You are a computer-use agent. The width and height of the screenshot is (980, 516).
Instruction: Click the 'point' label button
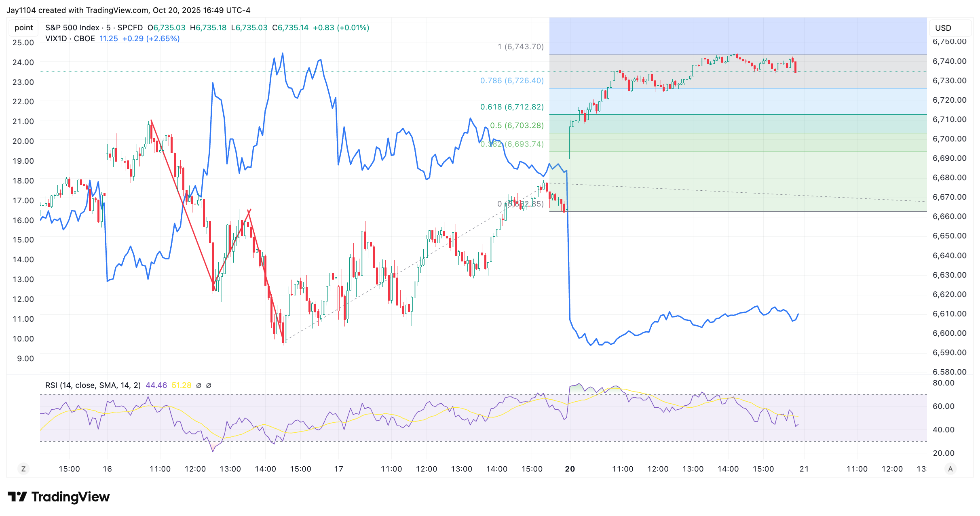[23, 27]
